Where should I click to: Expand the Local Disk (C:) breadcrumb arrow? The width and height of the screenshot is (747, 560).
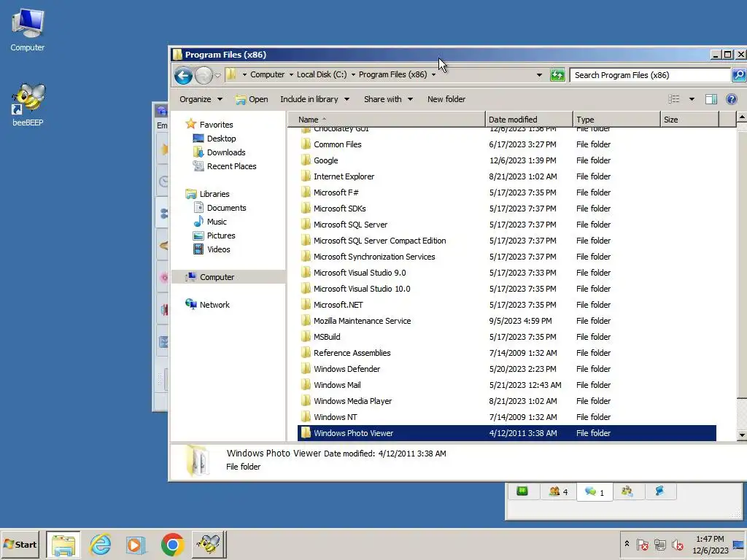353,75
